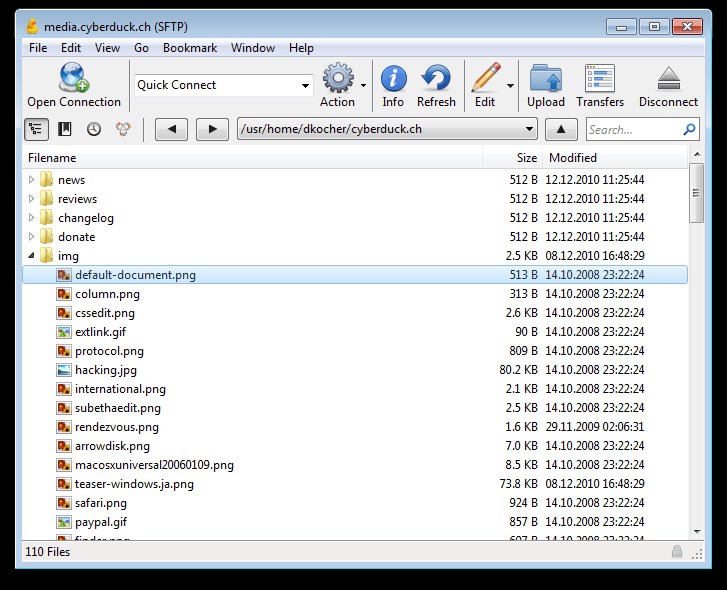Open the Window menu

point(253,48)
